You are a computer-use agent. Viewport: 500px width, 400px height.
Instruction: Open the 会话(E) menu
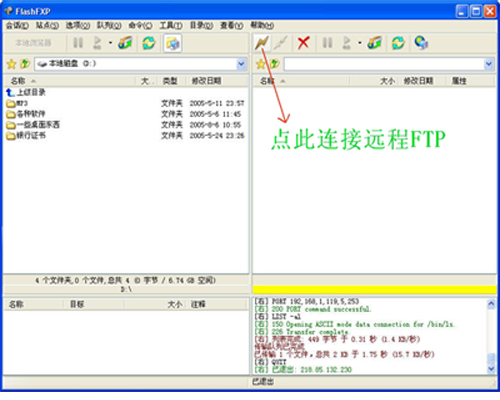[17, 25]
